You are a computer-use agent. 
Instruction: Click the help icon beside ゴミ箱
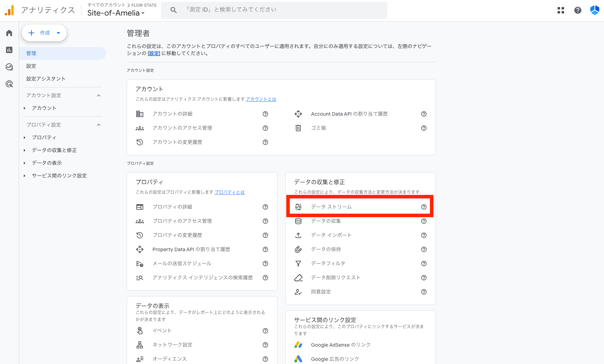(424, 128)
